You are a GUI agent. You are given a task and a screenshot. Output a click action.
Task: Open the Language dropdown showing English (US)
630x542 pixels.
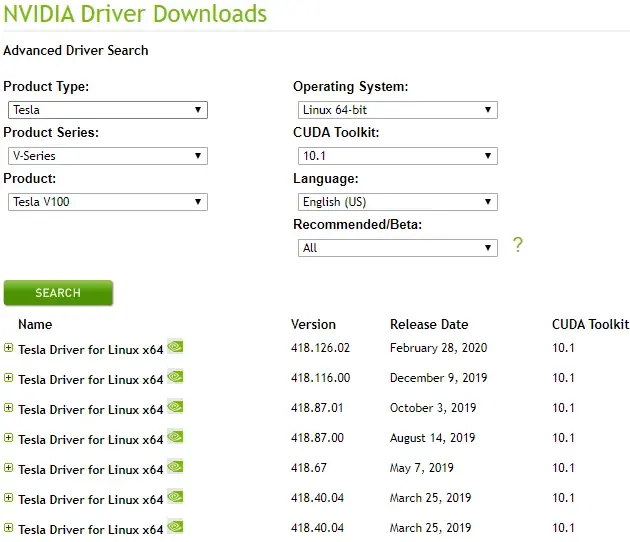[x=398, y=202]
